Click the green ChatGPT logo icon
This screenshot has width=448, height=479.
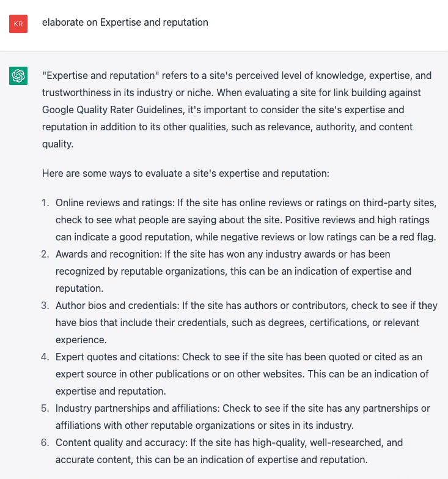18,76
